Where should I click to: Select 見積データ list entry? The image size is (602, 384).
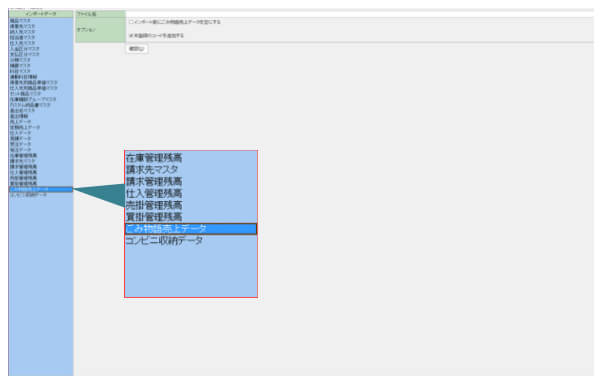tap(20, 139)
